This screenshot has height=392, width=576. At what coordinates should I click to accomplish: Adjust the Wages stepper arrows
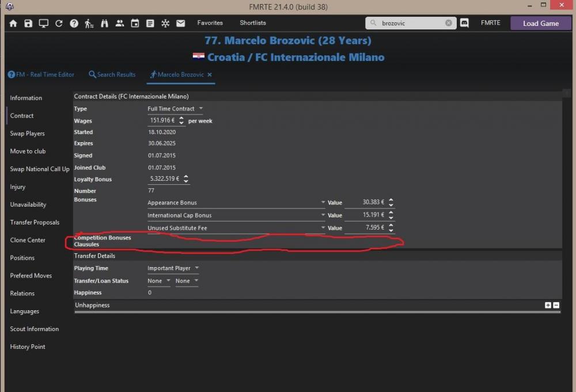[x=181, y=121]
